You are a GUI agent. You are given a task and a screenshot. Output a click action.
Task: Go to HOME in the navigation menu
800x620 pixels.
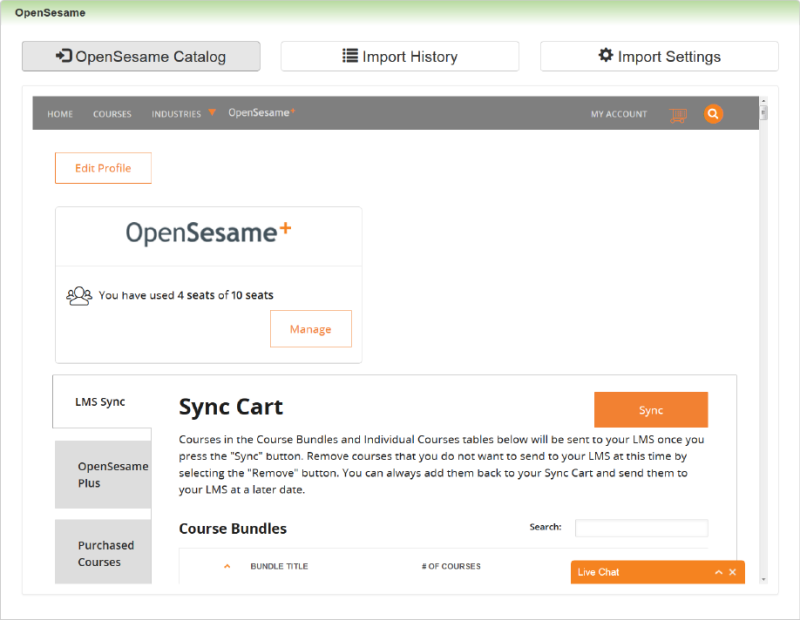(x=60, y=114)
